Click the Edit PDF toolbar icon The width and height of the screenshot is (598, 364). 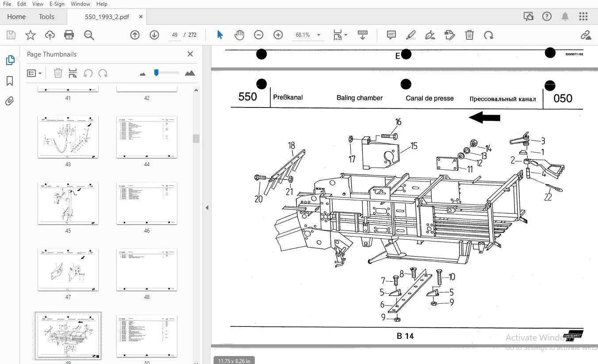pos(450,35)
